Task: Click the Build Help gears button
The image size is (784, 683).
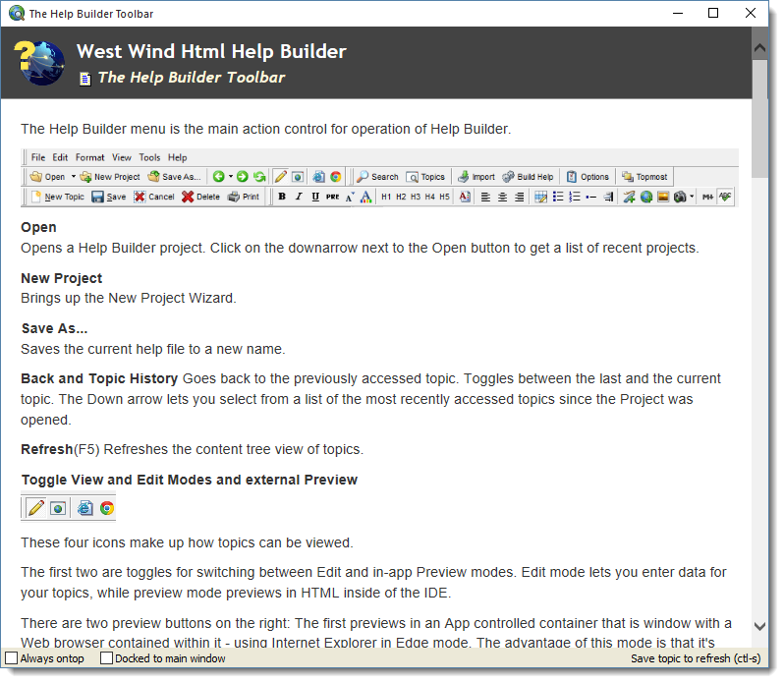Action: 529,177
